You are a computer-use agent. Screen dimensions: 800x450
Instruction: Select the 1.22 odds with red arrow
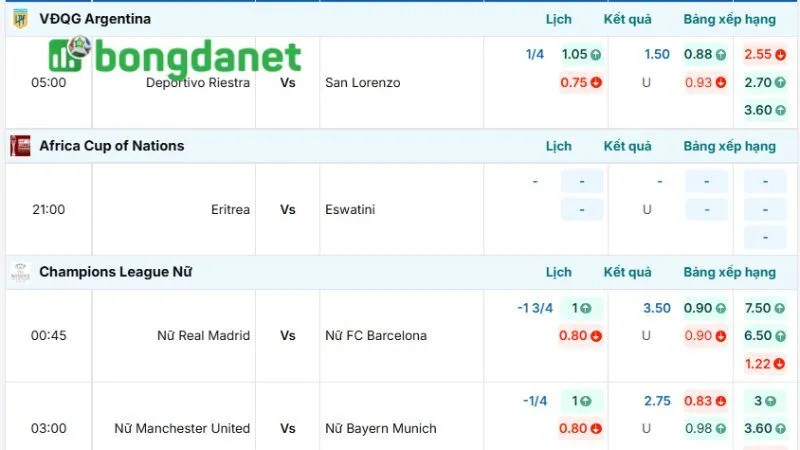tap(758, 364)
